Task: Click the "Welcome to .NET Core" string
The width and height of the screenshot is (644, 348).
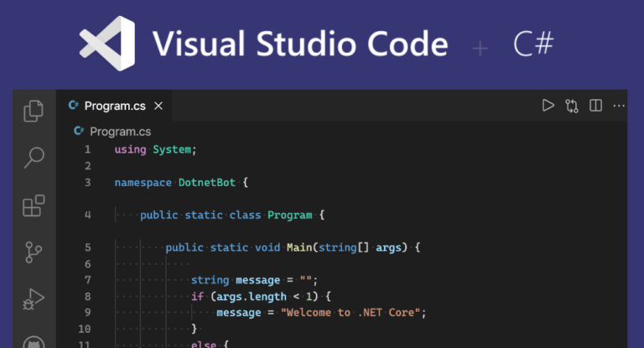Action: point(351,313)
